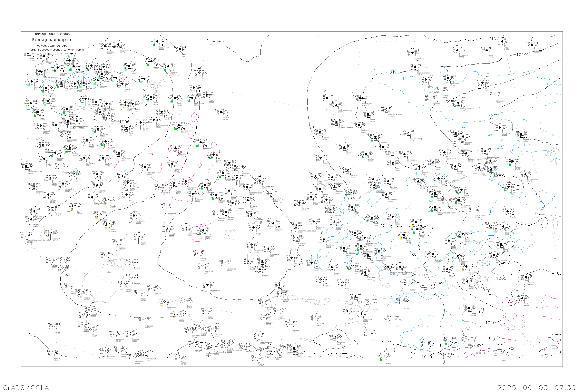Viewport: 588px width, 392px height.
Task: Click the 2025-09-03-07:30 timestamp footer
Action: tap(536, 387)
